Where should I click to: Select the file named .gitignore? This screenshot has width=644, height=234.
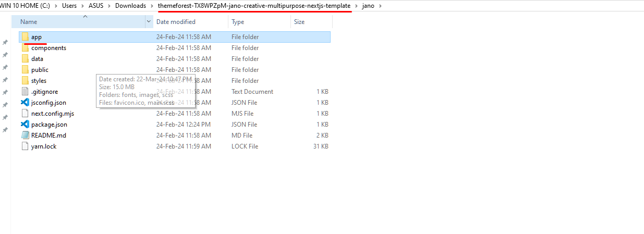coord(44,92)
